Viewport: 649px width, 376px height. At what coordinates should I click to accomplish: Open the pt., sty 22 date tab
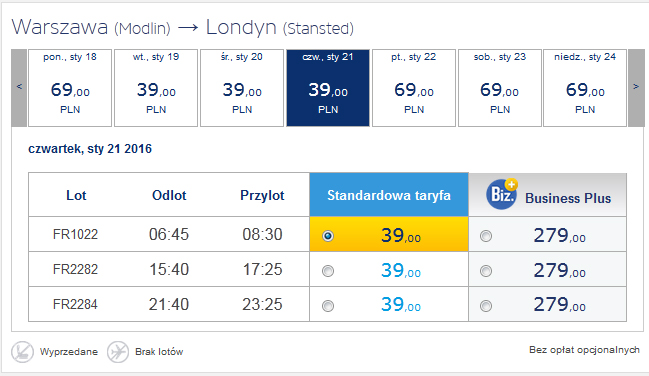pos(414,88)
